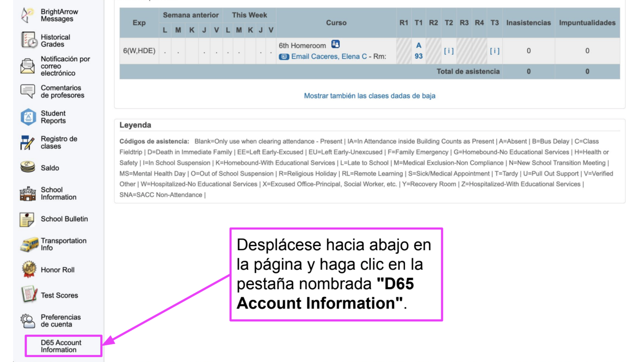Open the Honor Roll page
The image size is (644, 362).
tap(58, 270)
